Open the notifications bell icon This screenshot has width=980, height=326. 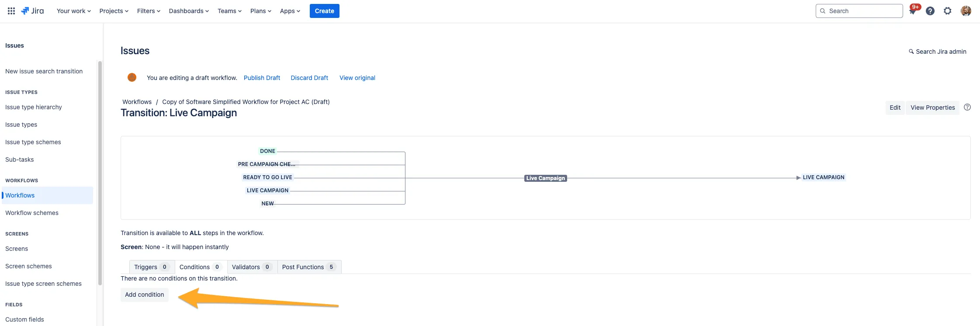click(912, 11)
